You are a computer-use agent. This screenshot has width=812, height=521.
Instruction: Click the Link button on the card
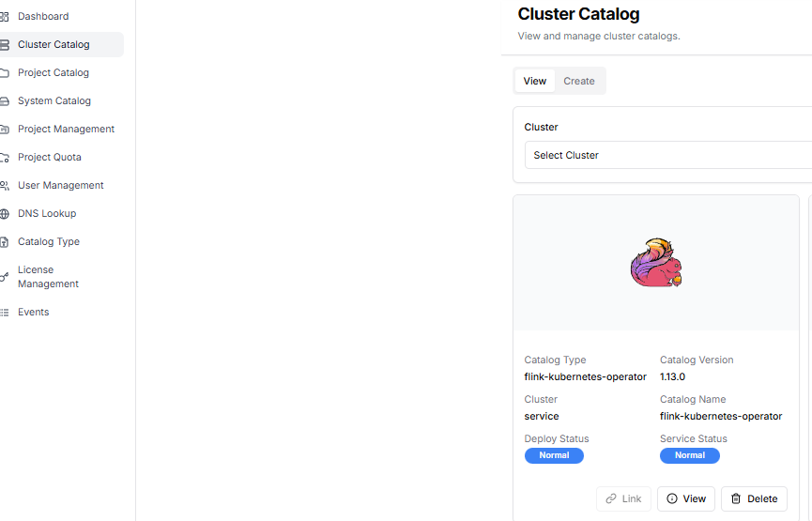[623, 498]
